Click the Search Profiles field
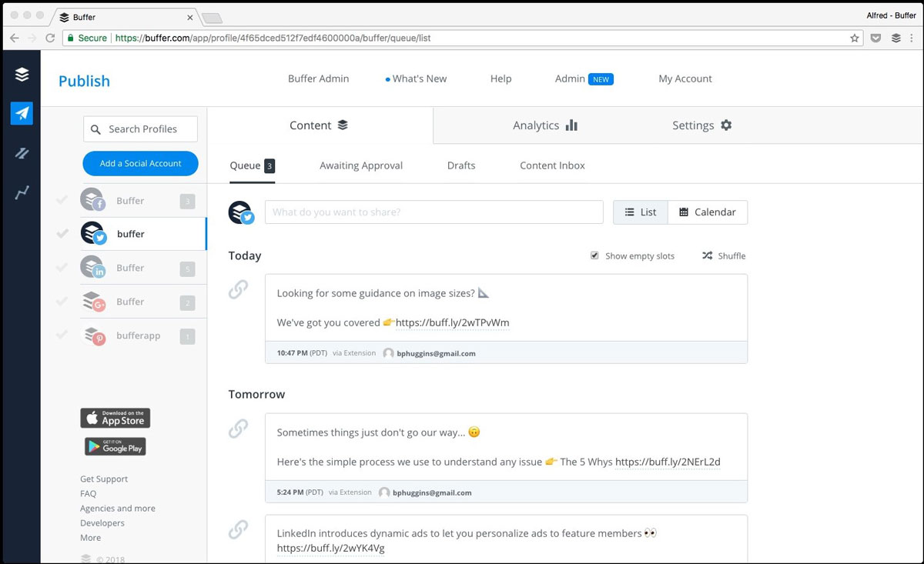924x564 pixels. tap(140, 129)
